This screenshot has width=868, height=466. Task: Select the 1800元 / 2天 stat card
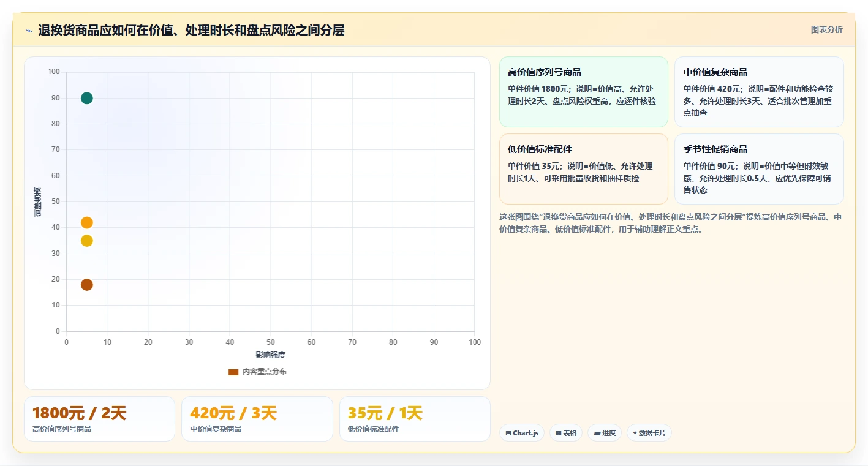99,419
